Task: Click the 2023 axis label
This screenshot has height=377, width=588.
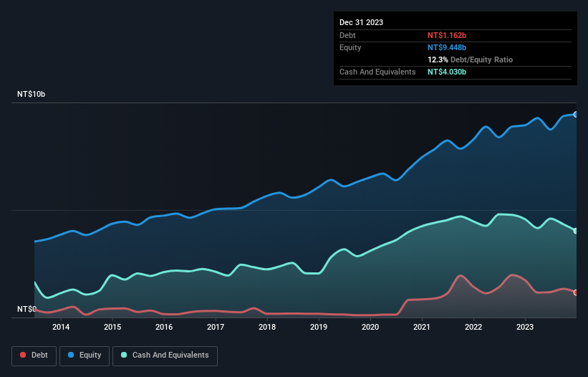Action: pos(525,327)
